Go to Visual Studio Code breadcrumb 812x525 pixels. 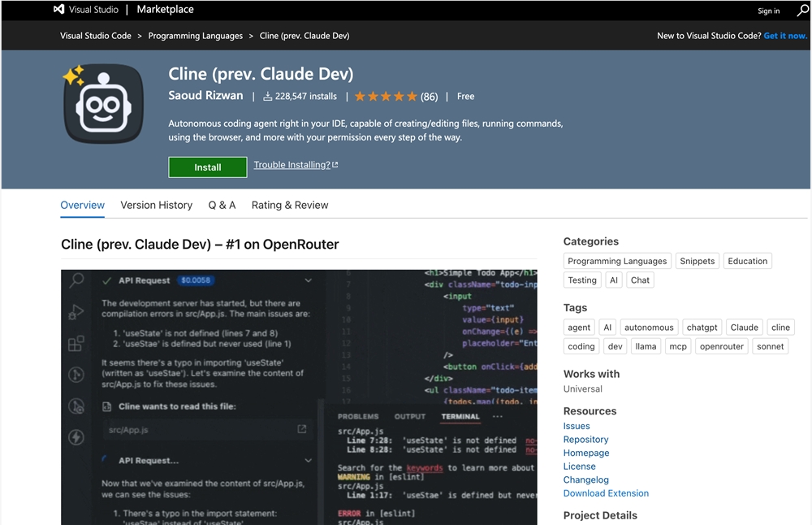96,36
